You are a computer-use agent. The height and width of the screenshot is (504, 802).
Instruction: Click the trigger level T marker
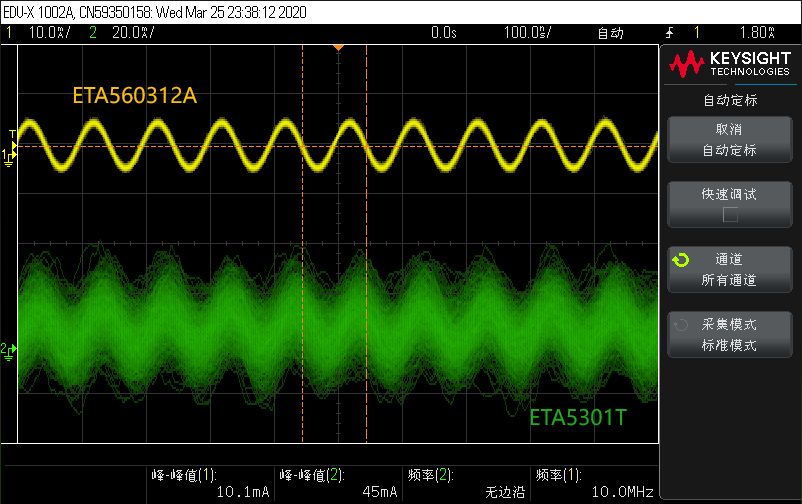point(12,134)
